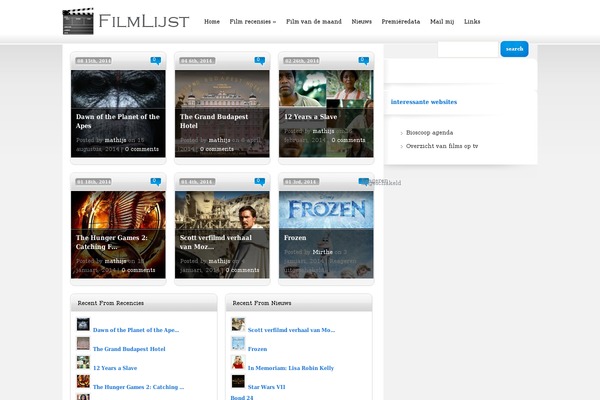Open The Grand Budapest Hotel Recencies link
The height and width of the screenshot is (400, 600).
click(129, 349)
